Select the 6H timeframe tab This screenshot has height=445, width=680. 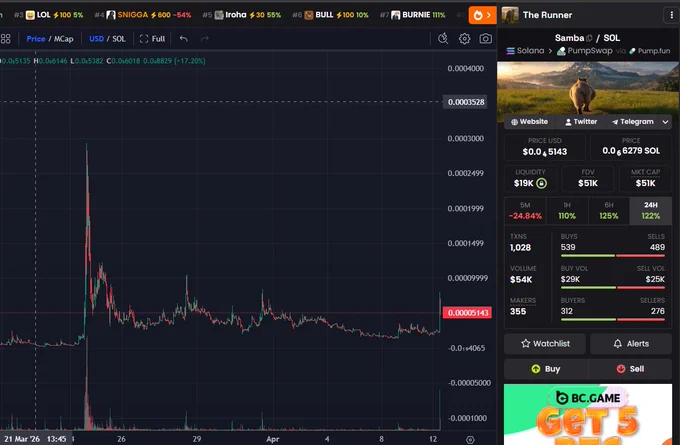coord(608,211)
